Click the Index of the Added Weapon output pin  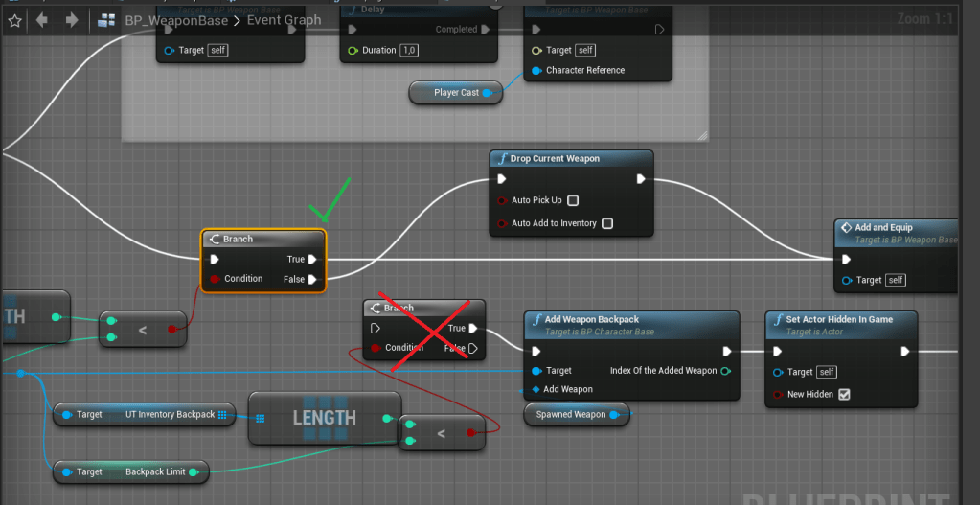coord(725,371)
